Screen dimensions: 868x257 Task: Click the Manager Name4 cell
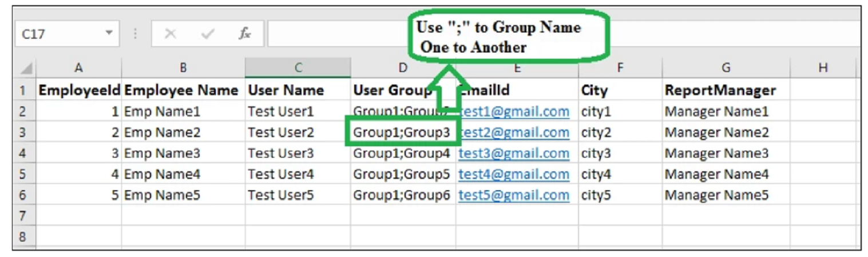[x=726, y=174]
